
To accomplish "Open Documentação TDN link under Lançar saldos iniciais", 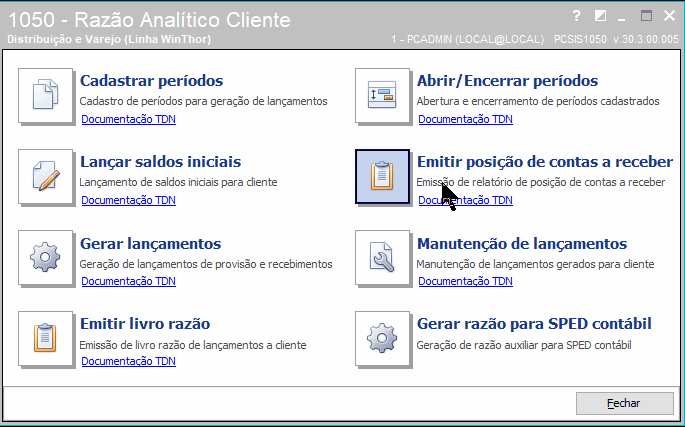I will coord(128,200).
